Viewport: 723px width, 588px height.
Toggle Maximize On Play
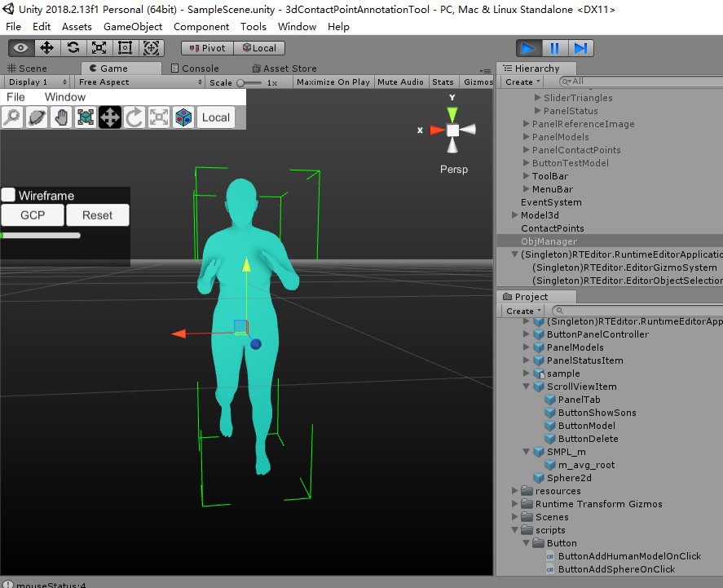coord(333,82)
